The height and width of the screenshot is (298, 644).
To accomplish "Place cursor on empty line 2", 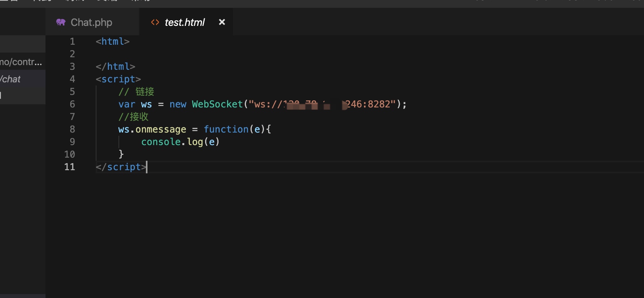I will tap(353, 54).
